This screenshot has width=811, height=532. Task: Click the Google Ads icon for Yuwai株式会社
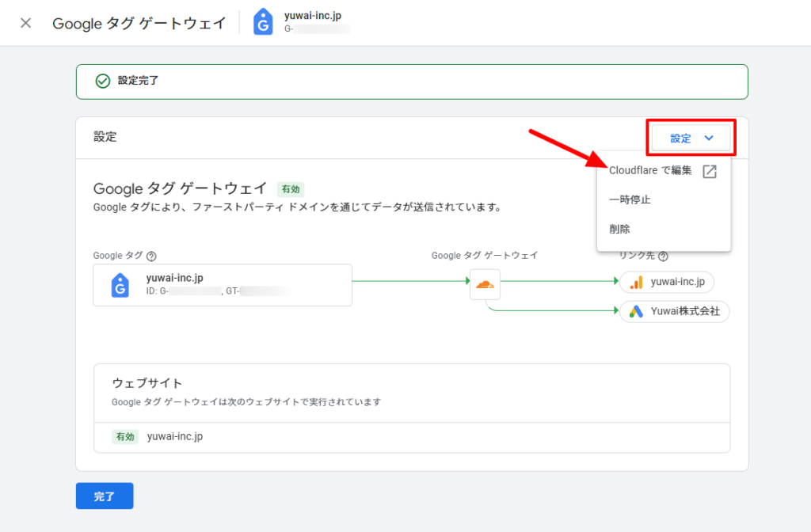[x=636, y=311]
